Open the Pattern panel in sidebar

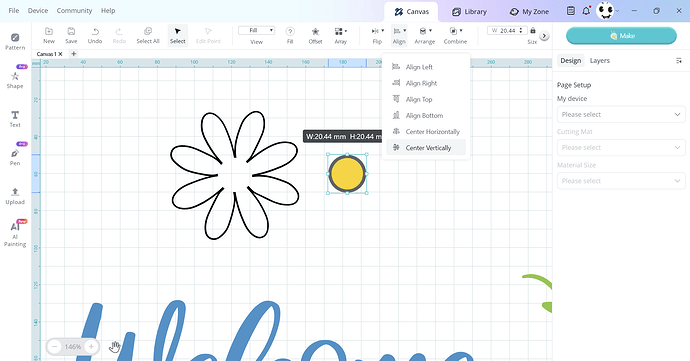click(x=15, y=41)
